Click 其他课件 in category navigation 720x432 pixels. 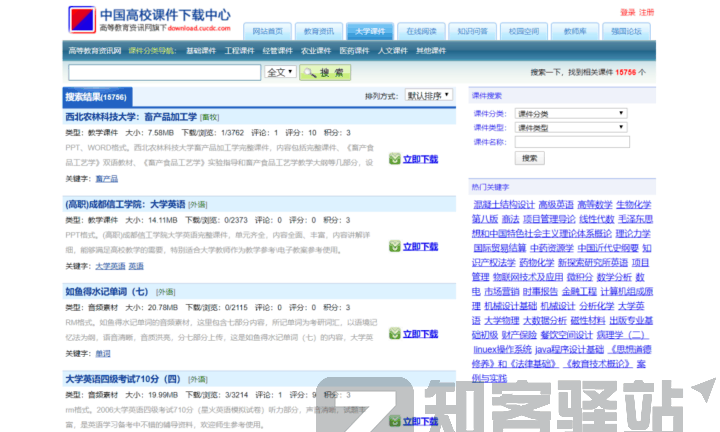click(431, 50)
